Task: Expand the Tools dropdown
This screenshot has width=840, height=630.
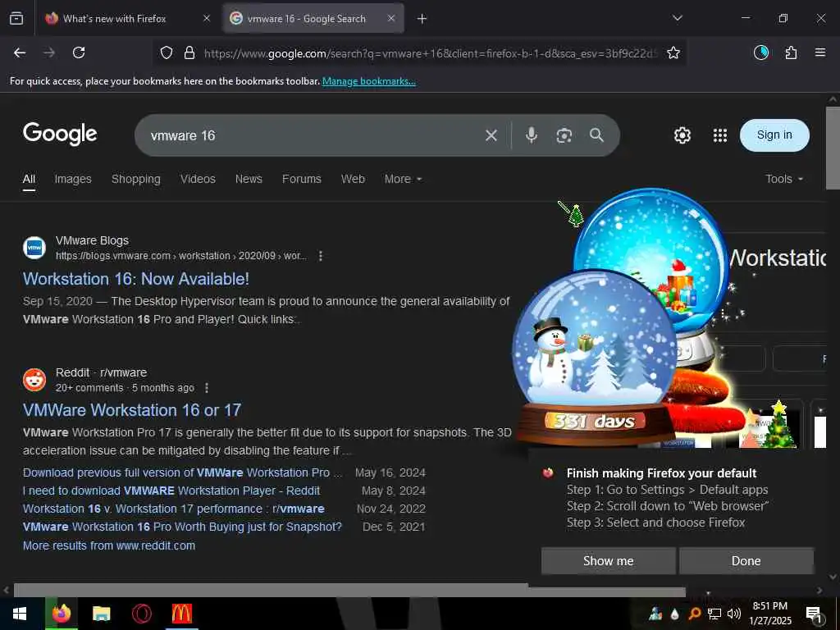Action: pos(784,179)
